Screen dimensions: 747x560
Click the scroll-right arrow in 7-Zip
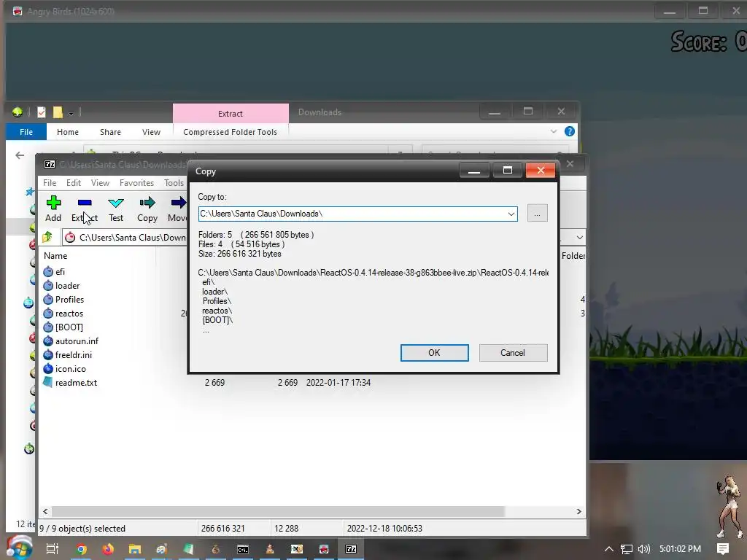pyautogui.click(x=578, y=511)
